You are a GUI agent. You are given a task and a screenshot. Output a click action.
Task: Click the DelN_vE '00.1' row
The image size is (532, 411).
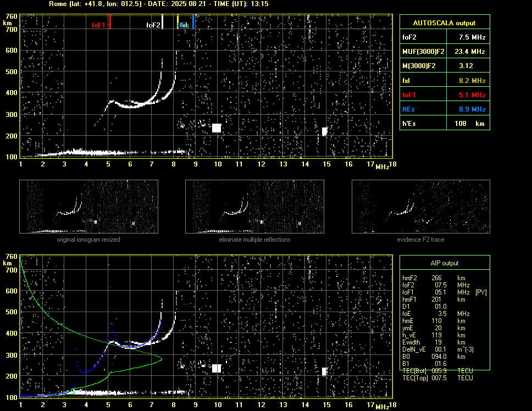pos(437,349)
